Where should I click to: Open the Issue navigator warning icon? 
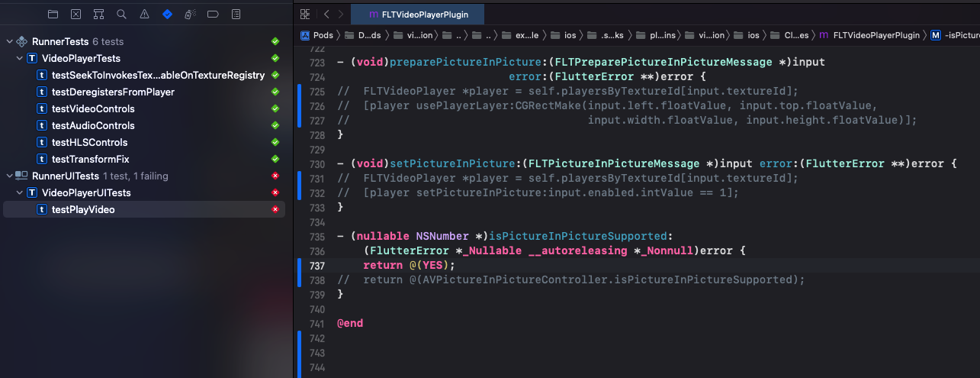[144, 15]
